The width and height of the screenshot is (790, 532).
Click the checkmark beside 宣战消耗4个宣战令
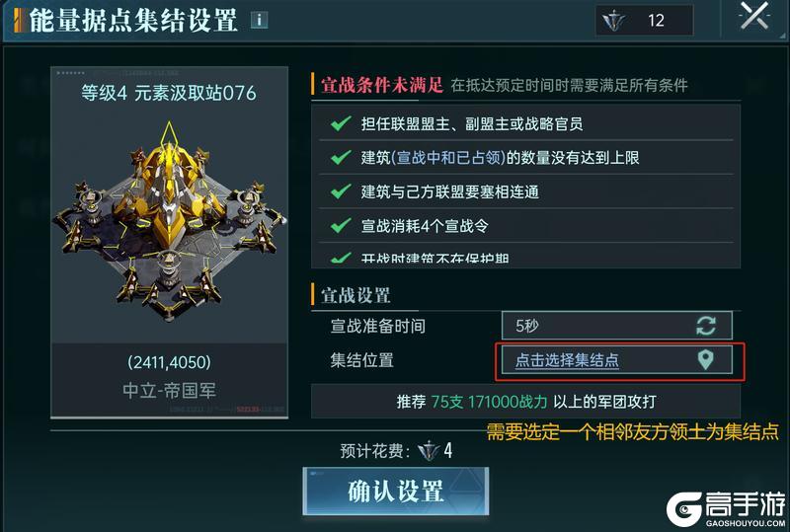click(x=341, y=225)
